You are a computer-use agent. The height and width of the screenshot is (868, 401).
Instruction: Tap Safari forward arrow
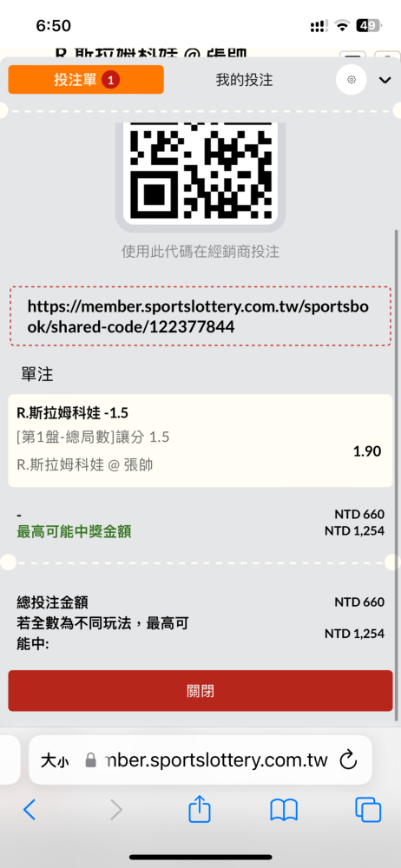pos(115,811)
